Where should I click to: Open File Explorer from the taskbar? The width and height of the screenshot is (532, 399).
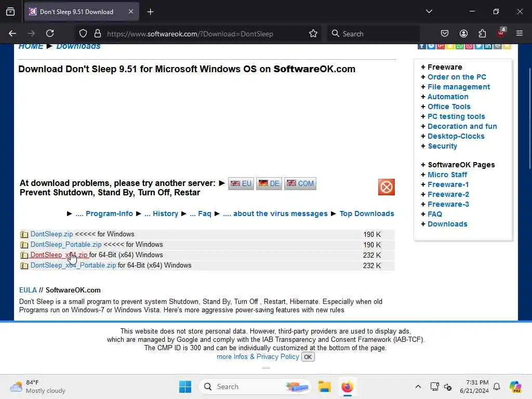(324, 387)
